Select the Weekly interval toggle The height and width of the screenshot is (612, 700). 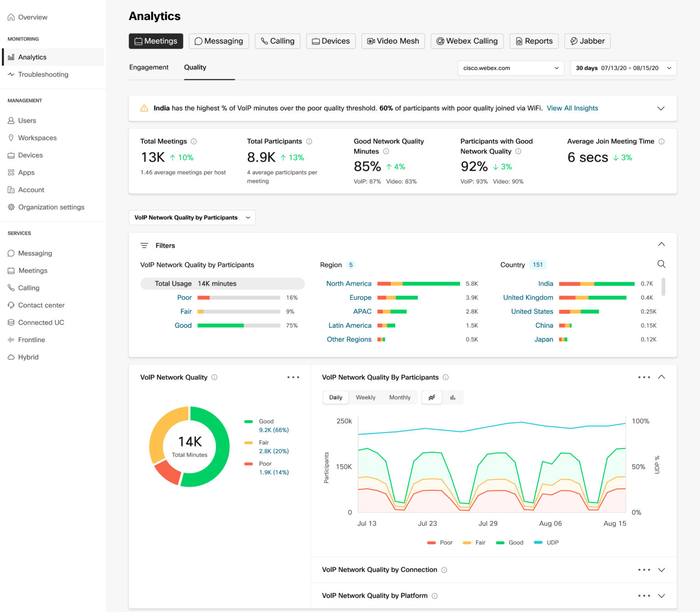[365, 397]
